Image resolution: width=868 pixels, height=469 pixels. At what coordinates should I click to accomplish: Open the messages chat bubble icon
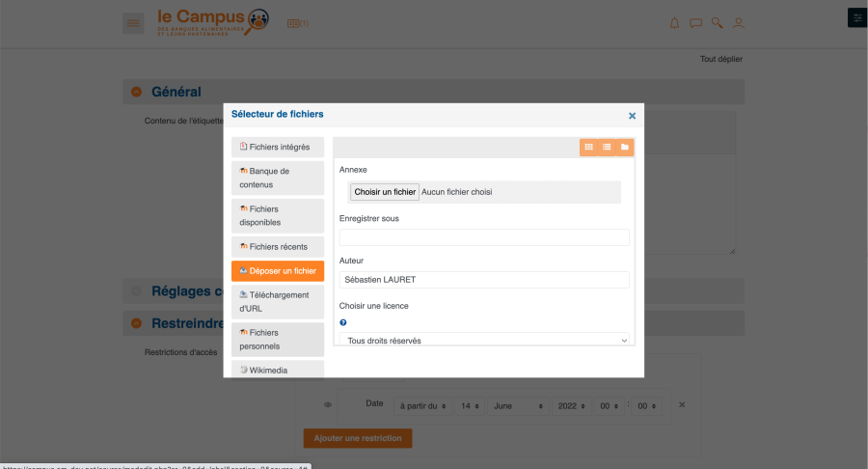695,23
